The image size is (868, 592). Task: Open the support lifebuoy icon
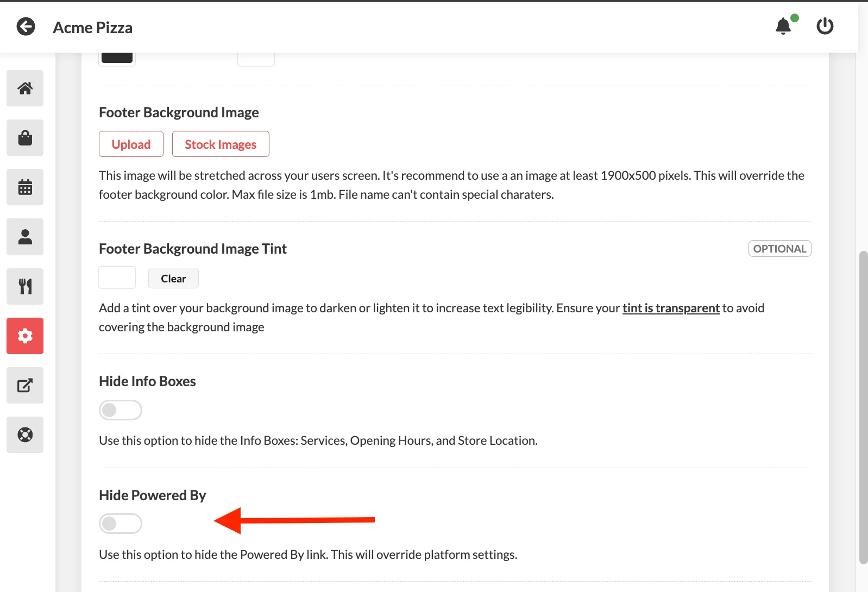coord(25,435)
